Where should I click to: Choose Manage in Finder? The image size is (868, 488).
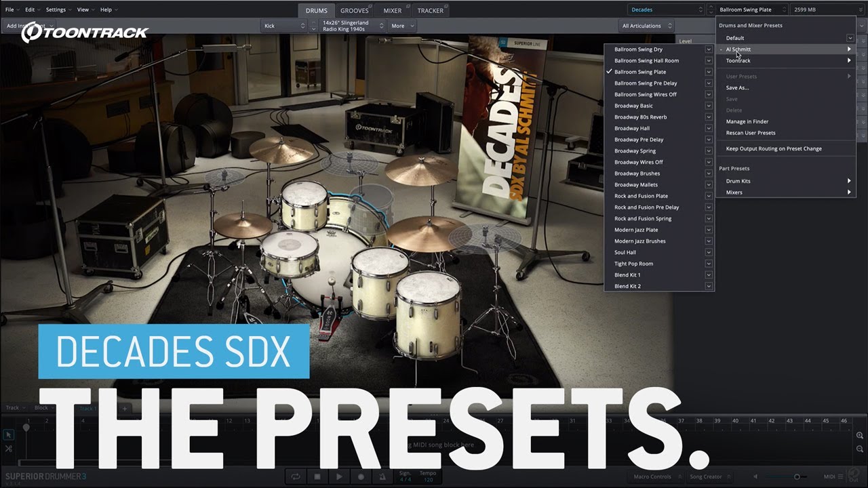pyautogui.click(x=747, y=121)
